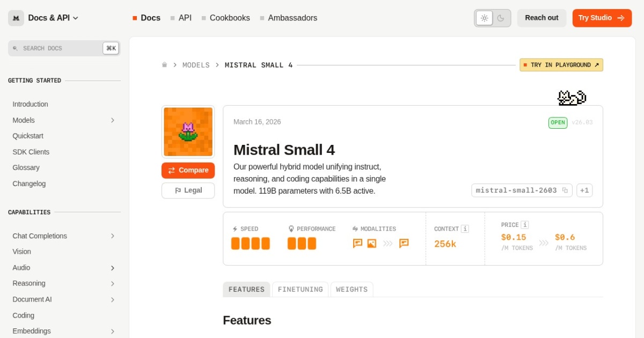The height and width of the screenshot is (338, 644).
Task: Click the March 16, 2026 date
Action: click(x=257, y=122)
